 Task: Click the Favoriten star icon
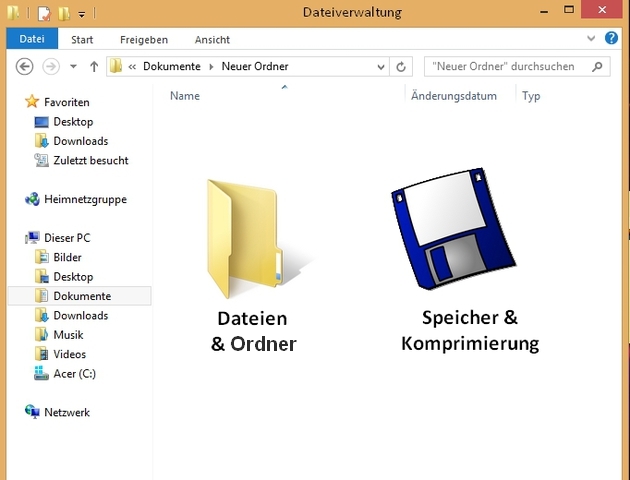pos(32,102)
